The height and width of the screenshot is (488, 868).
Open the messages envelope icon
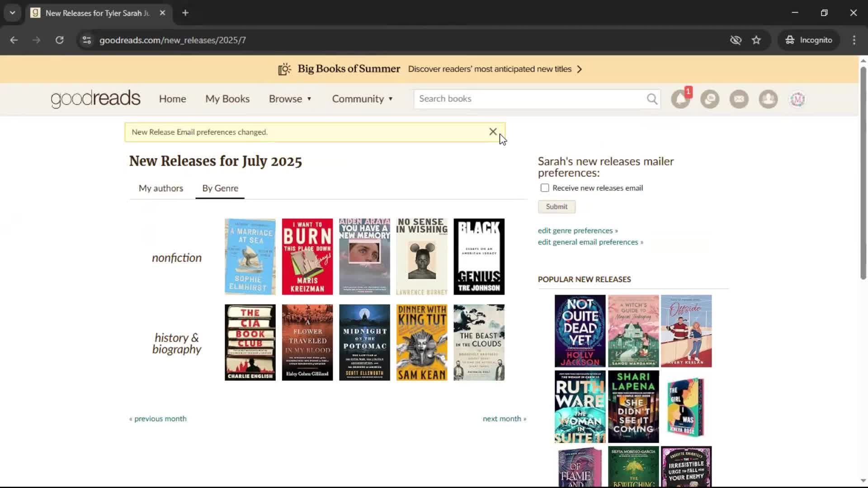(739, 99)
